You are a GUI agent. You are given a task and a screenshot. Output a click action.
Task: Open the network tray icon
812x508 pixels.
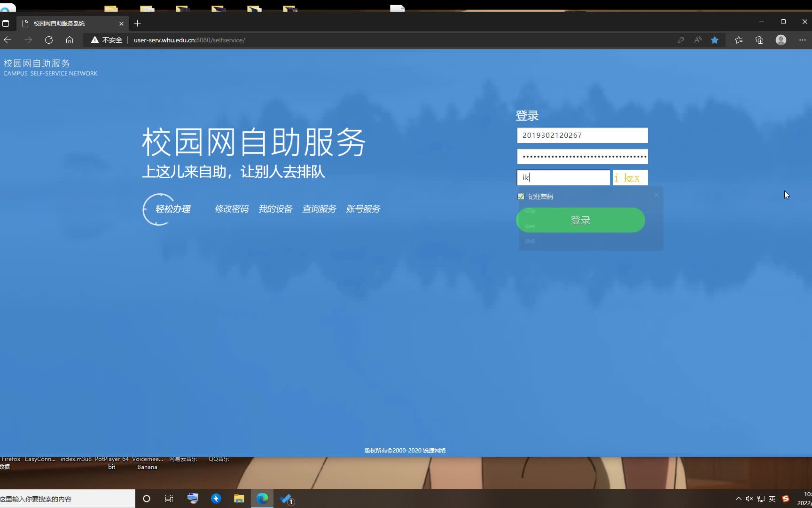click(761, 499)
